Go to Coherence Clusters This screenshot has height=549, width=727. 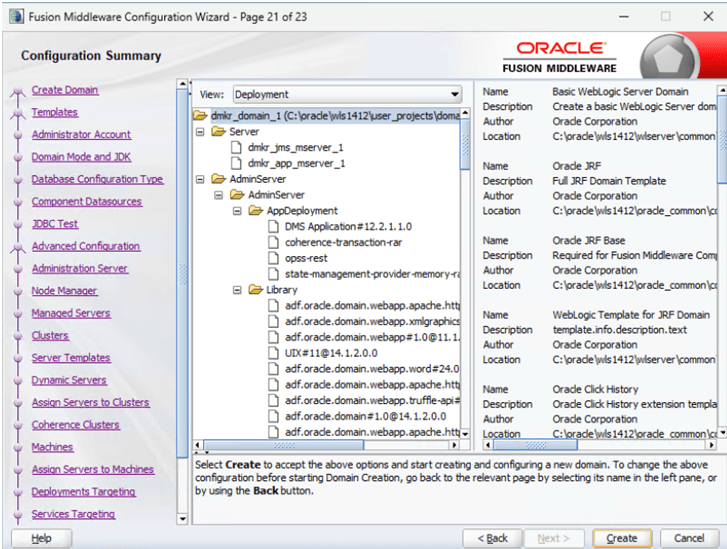76,425
